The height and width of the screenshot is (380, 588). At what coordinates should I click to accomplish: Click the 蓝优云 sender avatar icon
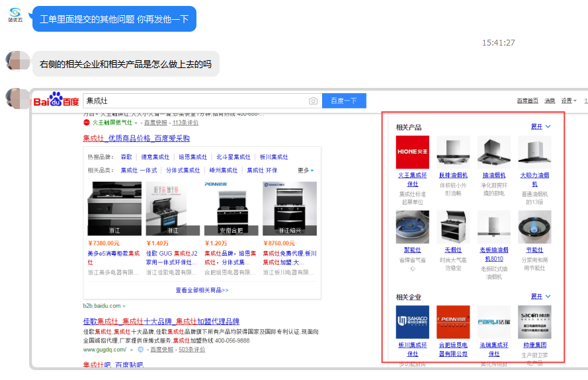tap(15, 14)
